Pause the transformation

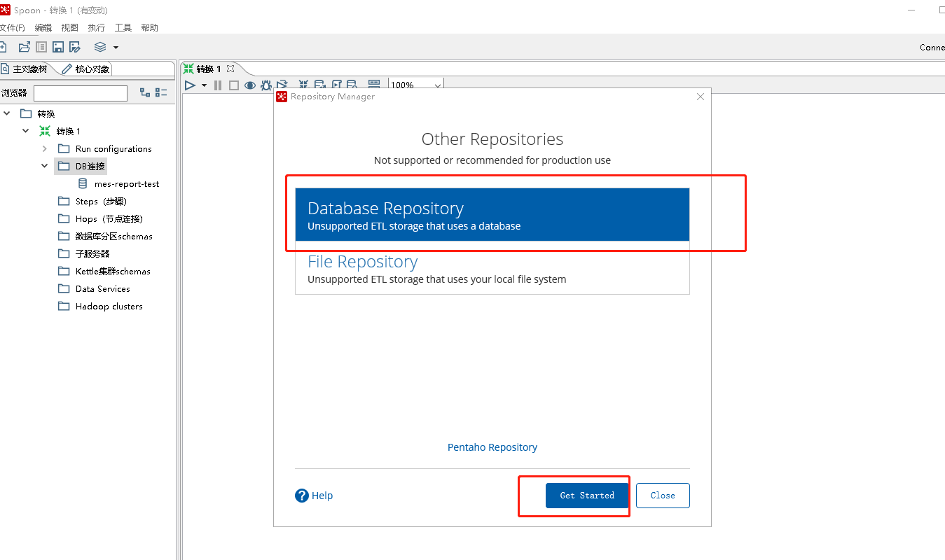click(218, 85)
